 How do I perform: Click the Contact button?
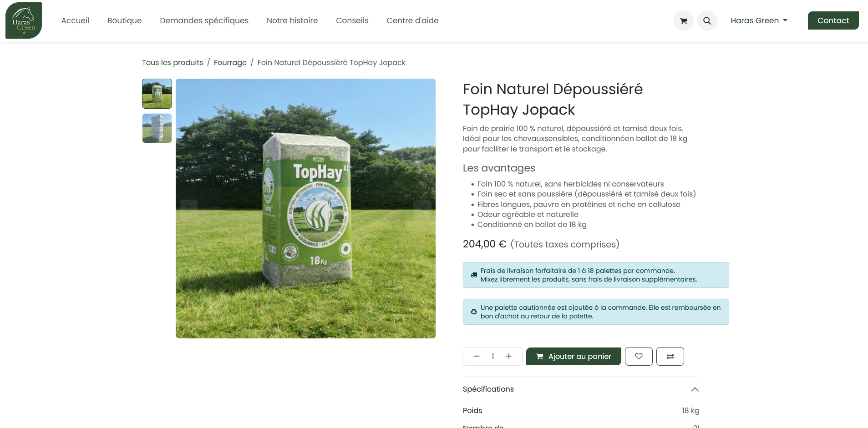[x=833, y=20]
